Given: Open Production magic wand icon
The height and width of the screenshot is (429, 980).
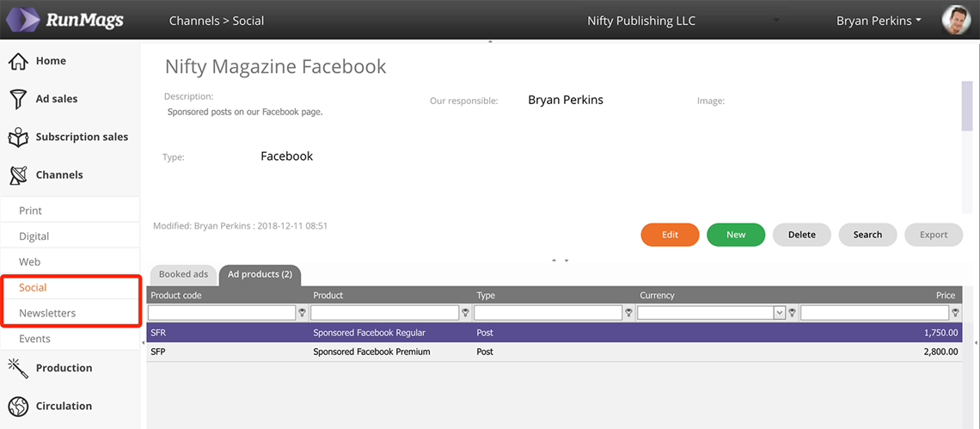Looking at the screenshot, I should tap(18, 368).
